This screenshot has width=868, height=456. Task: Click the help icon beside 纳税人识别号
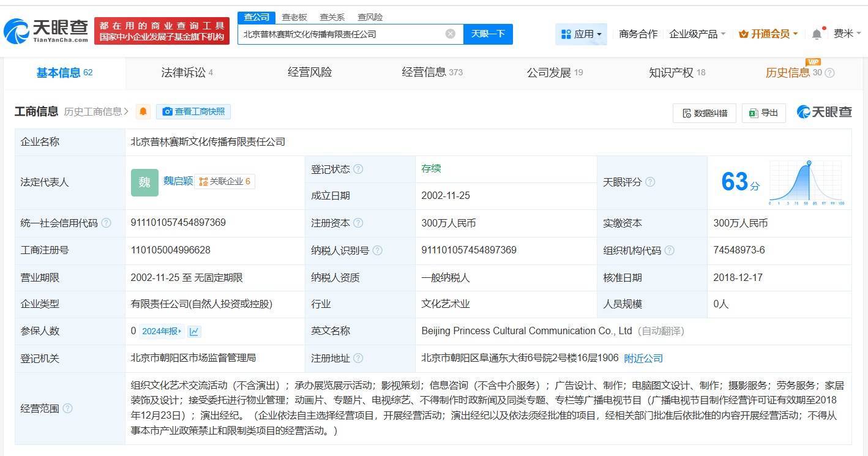tap(378, 250)
